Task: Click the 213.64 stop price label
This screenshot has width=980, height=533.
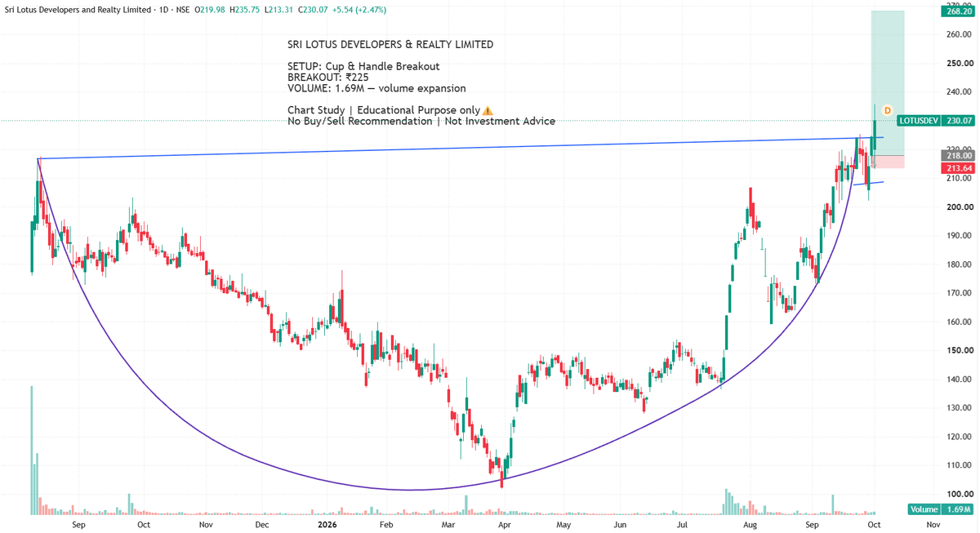Action: click(958, 168)
